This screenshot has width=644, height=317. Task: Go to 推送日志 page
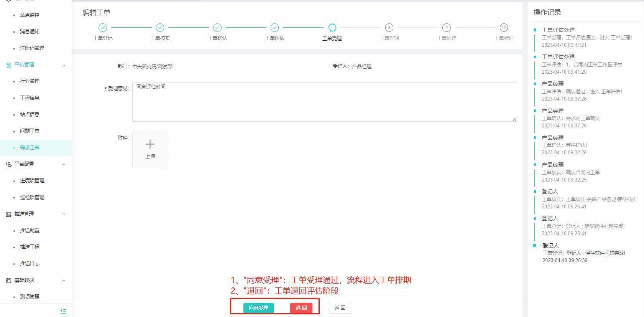(x=30, y=263)
